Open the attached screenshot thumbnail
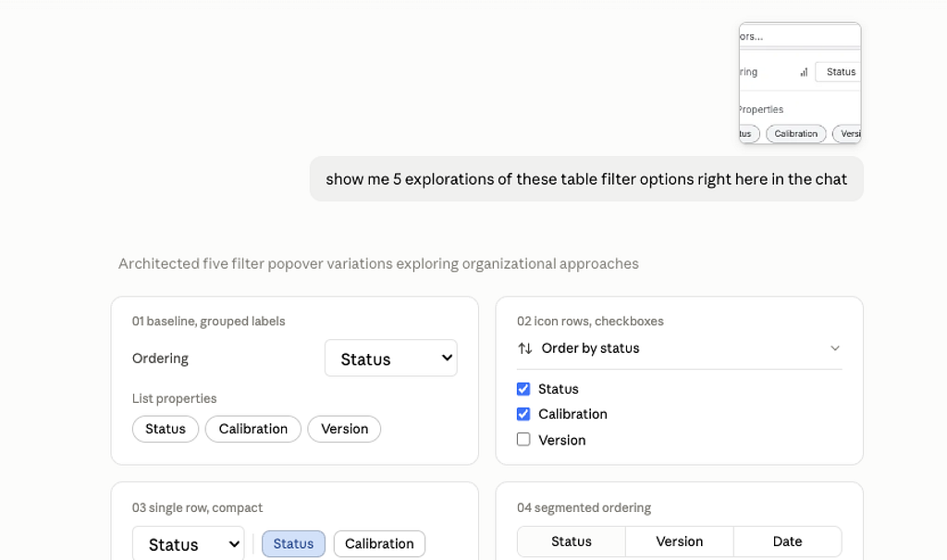The height and width of the screenshot is (560, 947). pos(800,83)
